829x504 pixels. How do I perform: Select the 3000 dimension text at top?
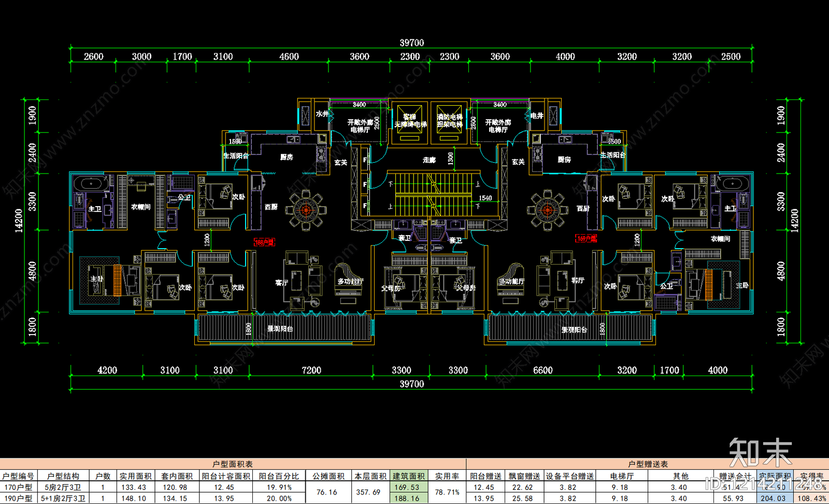[141, 56]
